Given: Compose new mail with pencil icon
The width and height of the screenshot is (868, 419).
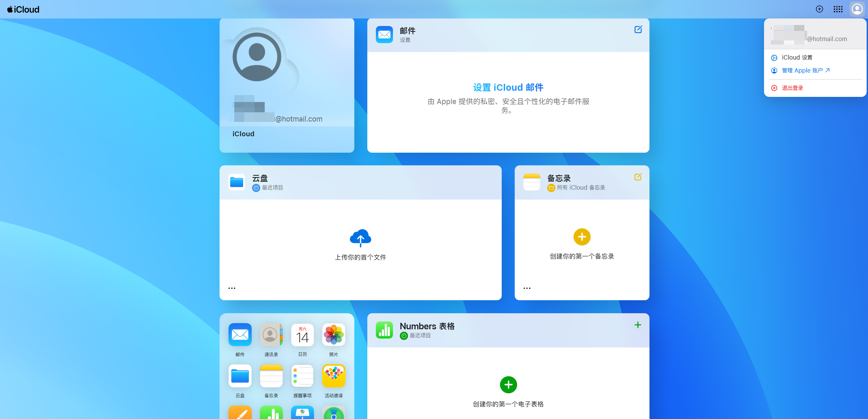Looking at the screenshot, I should tap(638, 29).
